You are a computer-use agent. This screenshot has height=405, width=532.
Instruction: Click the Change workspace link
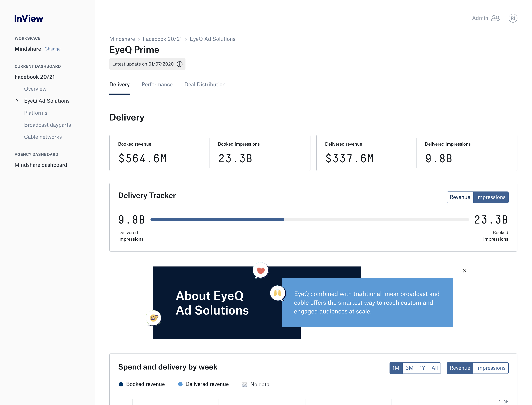coord(52,49)
